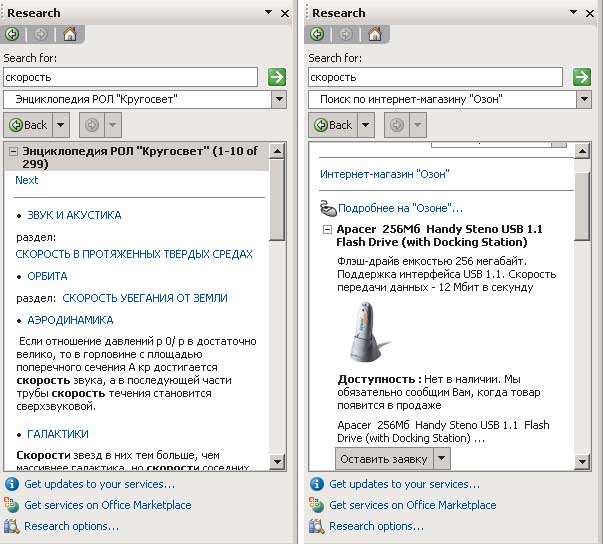Click scrollbar thumb in right results list

[582, 206]
